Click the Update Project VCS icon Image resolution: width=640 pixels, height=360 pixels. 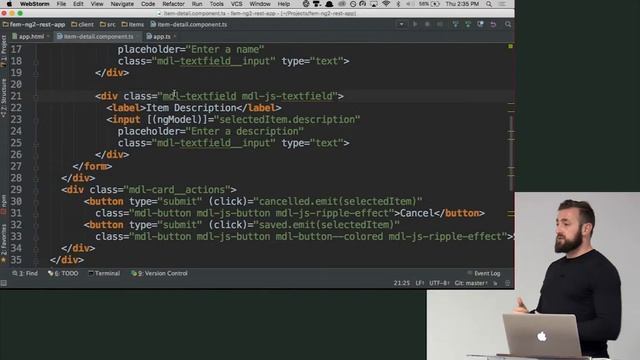click(x=456, y=24)
